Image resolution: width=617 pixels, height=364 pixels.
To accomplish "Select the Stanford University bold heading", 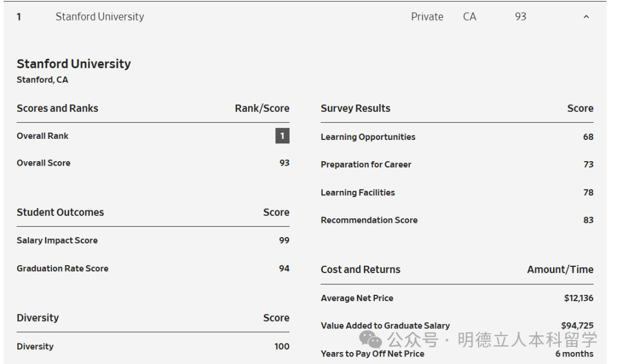I will 74,64.
